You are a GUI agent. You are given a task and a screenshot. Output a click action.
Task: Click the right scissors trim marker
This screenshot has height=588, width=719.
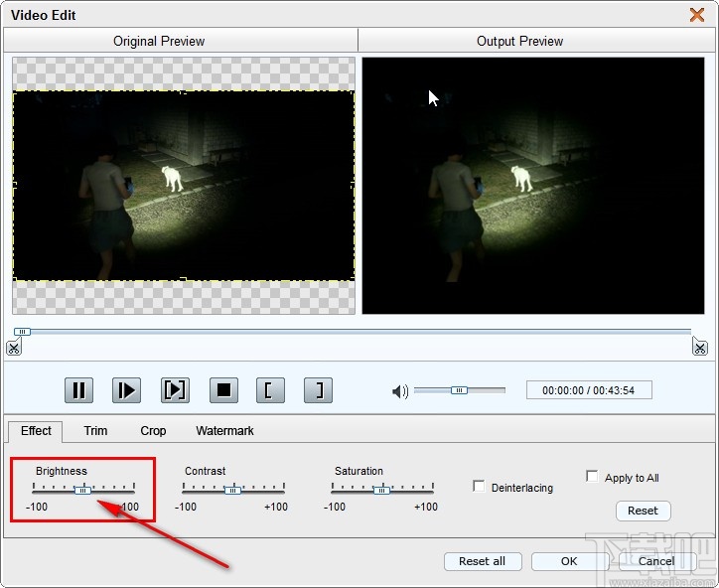tap(700, 347)
